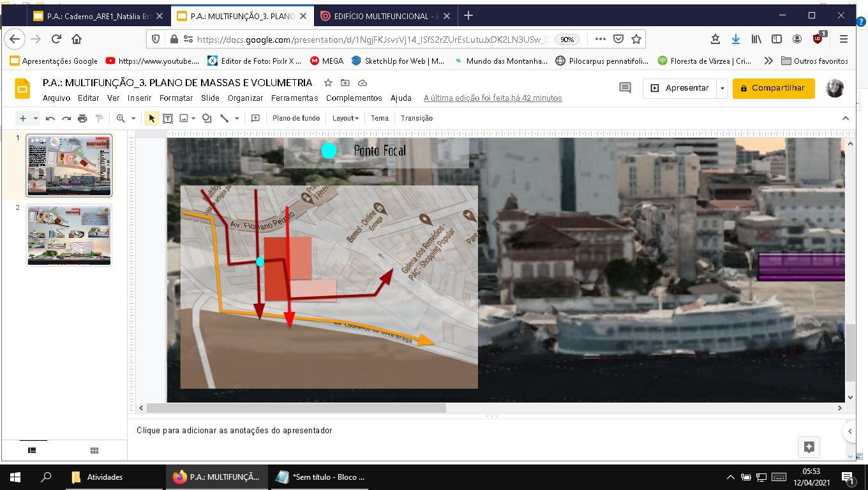
Task: Check the cloud save status icon
Action: point(363,83)
